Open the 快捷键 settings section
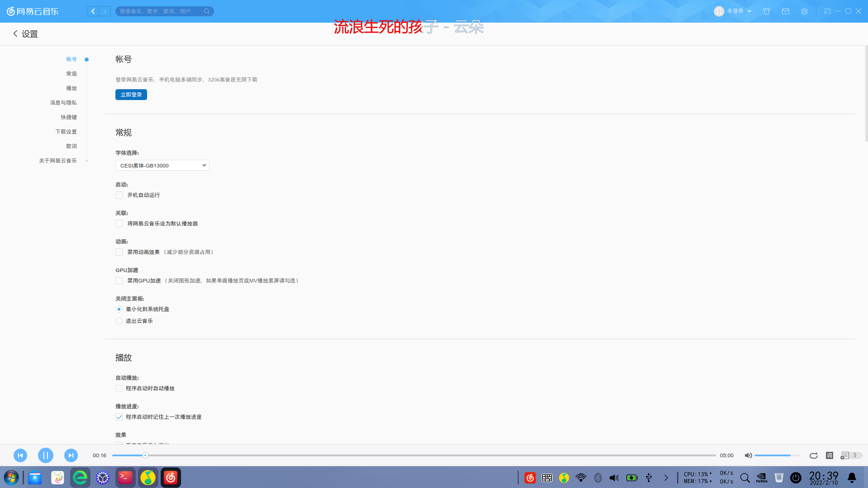The width and height of the screenshot is (868, 488). tap(69, 117)
